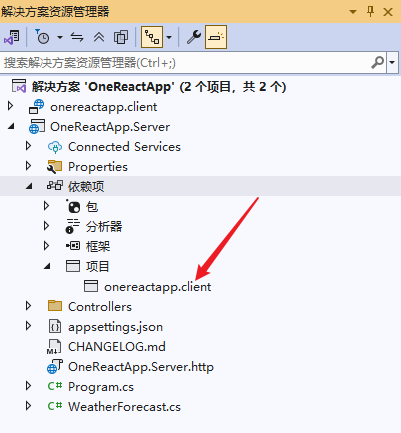The image size is (401, 433).
Task: Open pending changes filter dropdown arrow
Action: 60,37
